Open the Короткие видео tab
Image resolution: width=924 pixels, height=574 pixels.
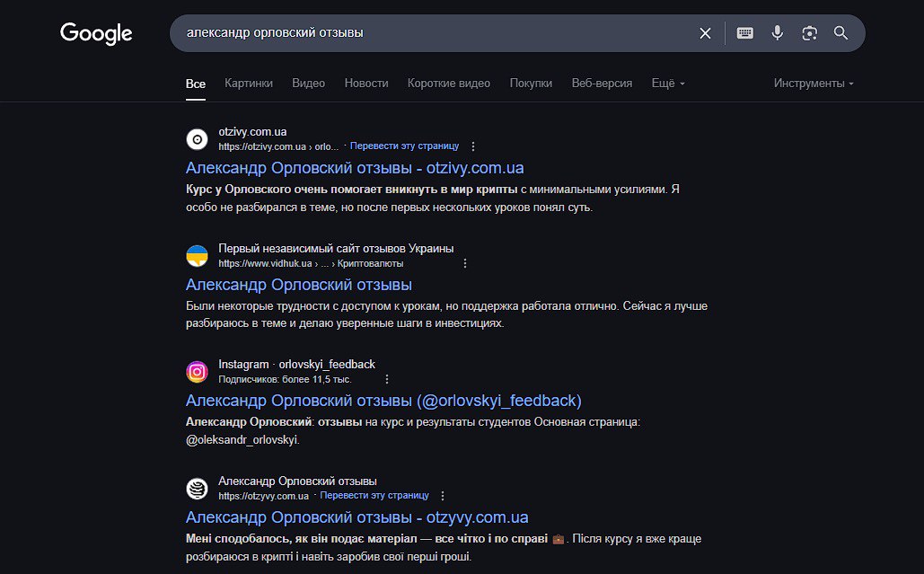448,84
